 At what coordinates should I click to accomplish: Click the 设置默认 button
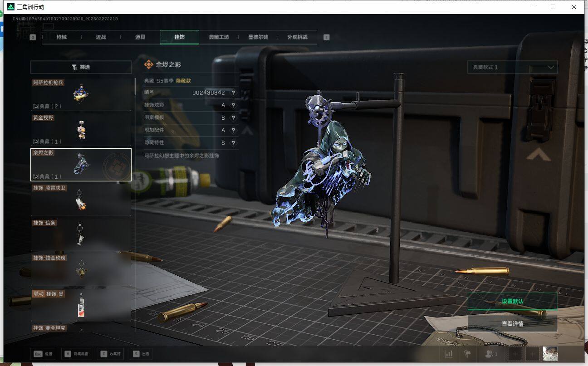coord(513,301)
